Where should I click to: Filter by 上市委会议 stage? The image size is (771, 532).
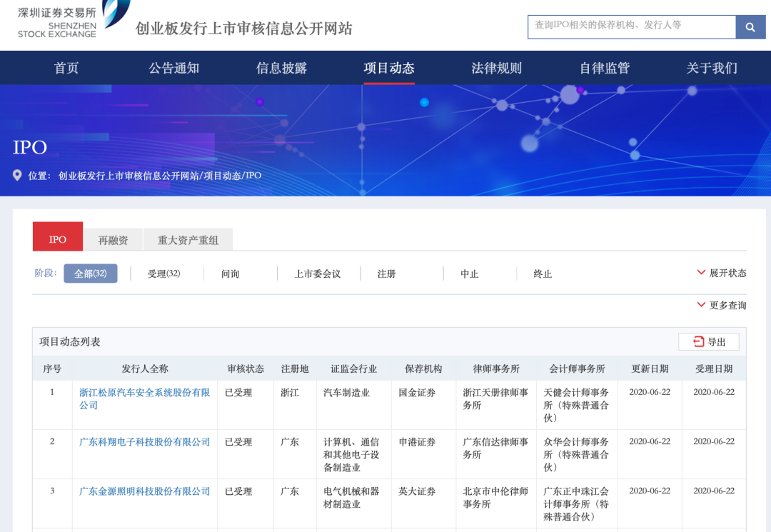pyautogui.click(x=318, y=273)
